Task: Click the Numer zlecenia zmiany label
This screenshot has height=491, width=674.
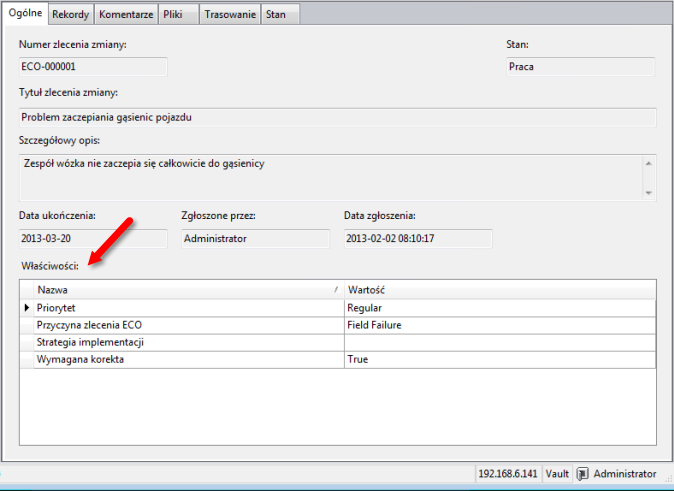Action: click(73, 44)
